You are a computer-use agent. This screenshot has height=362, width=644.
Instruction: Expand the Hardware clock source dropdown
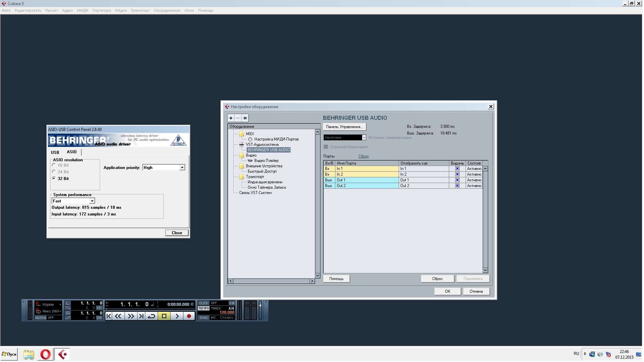click(x=365, y=138)
